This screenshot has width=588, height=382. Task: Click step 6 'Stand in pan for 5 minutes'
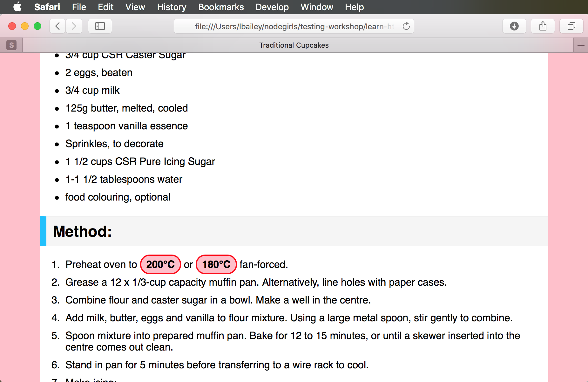217,365
